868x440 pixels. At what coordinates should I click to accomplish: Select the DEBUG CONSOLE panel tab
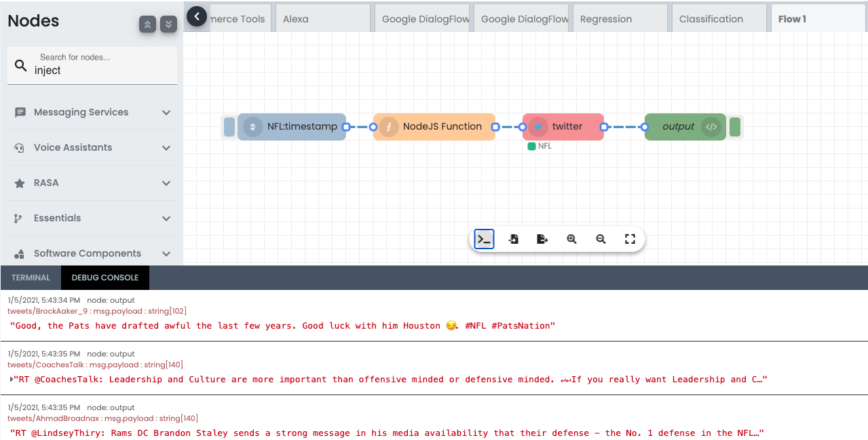click(x=105, y=278)
